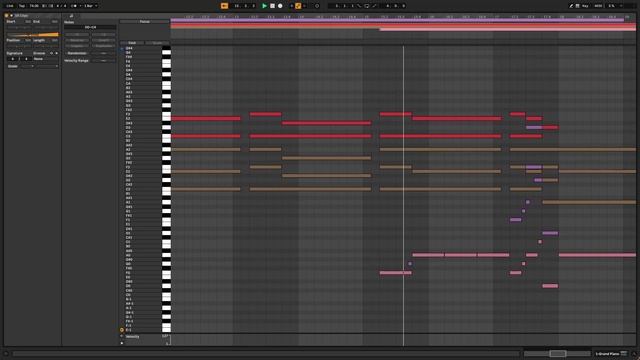Start playback with the green Play button
The width and height of the screenshot is (640, 360).
click(x=264, y=6)
